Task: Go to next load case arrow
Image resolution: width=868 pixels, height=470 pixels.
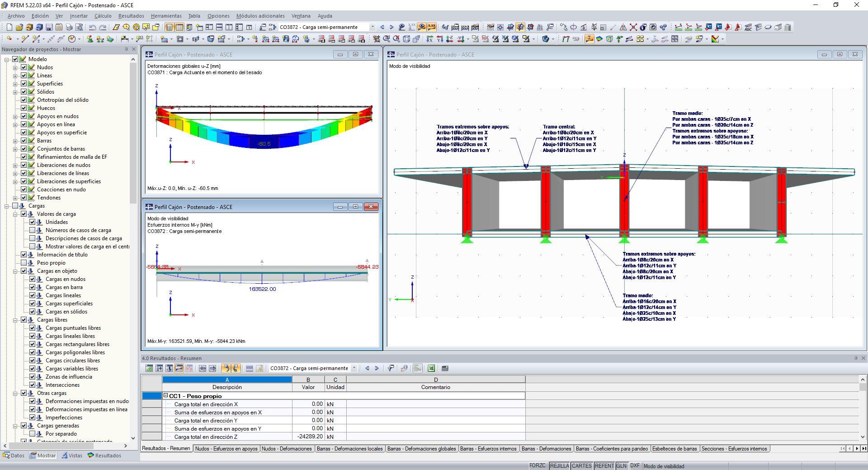Action: (392, 27)
